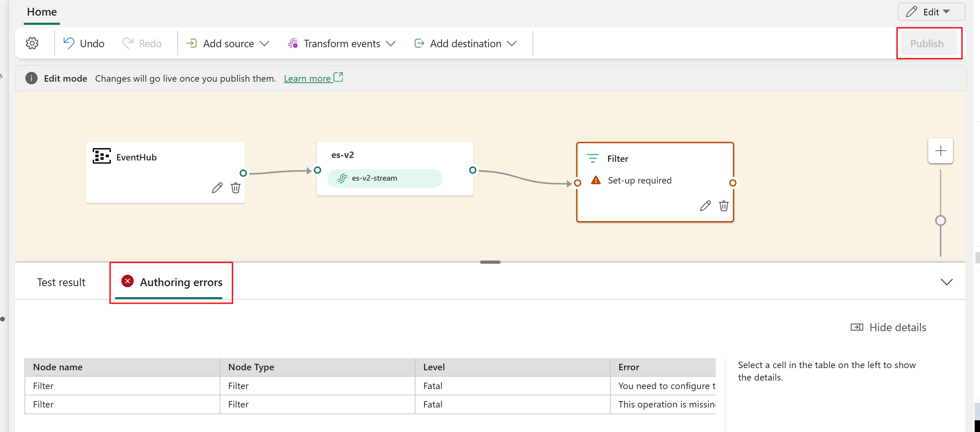This screenshot has height=432, width=980.
Task: Click the settings gear icon
Action: (32, 43)
